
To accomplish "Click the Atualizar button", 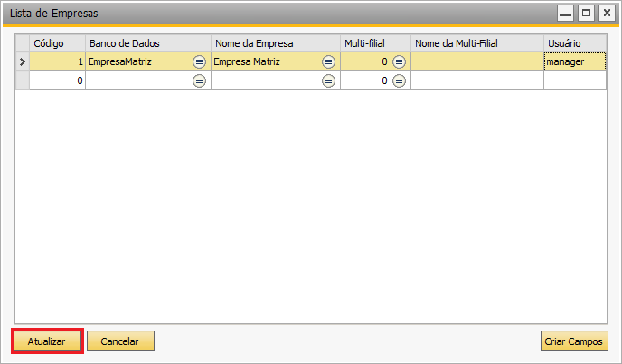I will 47,341.
